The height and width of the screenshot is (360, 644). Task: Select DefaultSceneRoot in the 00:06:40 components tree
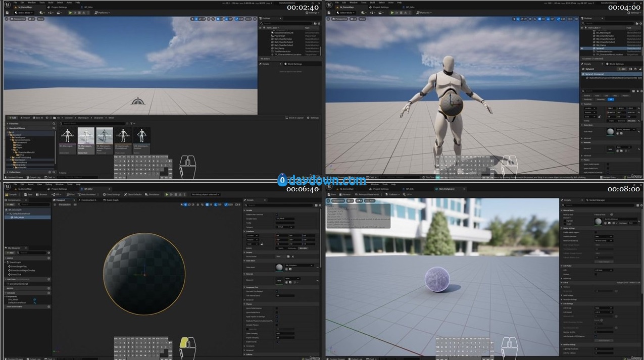pyautogui.click(x=21, y=214)
